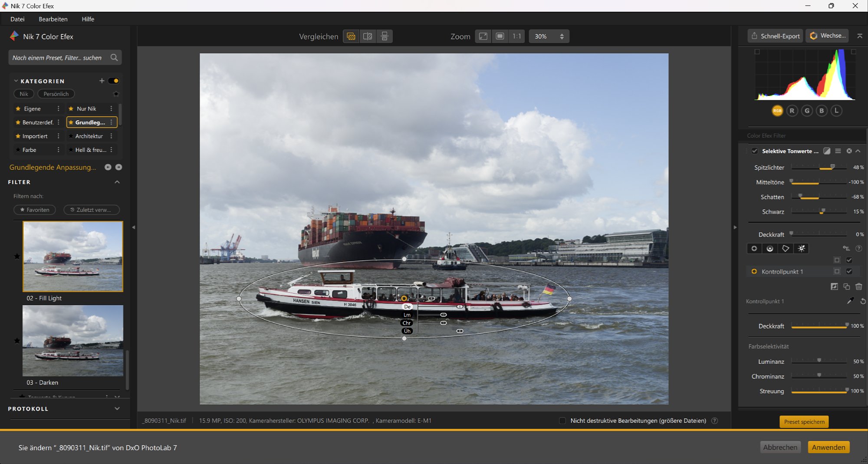Viewport: 868px width, 464px height.
Task: Select the luminosity mask tool
Action: pos(802,248)
